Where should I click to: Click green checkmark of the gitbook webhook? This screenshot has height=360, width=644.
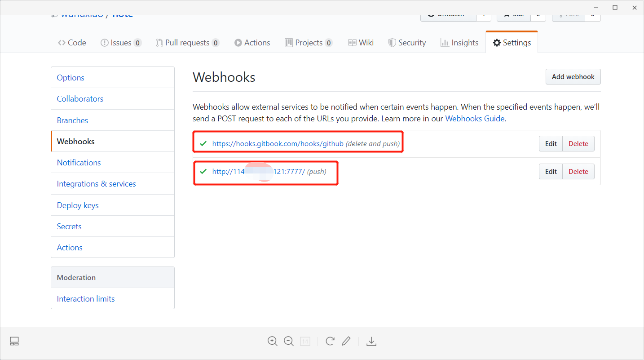(203, 144)
